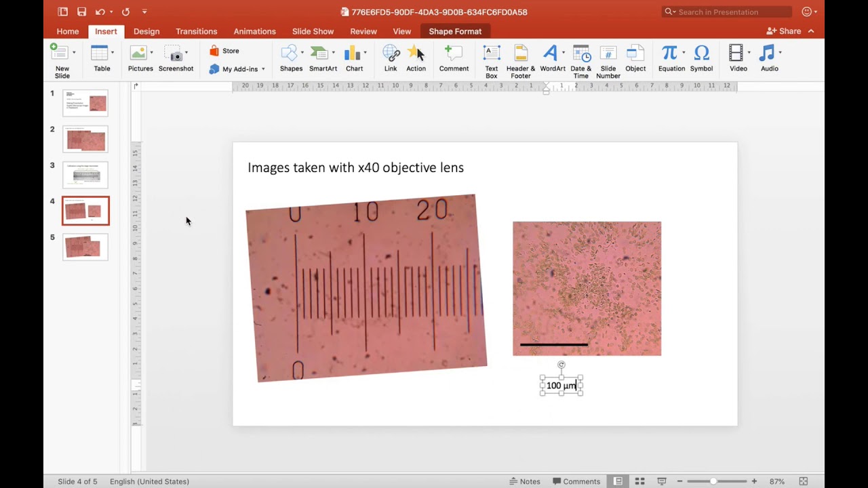Click the Pictures icon

(138, 53)
